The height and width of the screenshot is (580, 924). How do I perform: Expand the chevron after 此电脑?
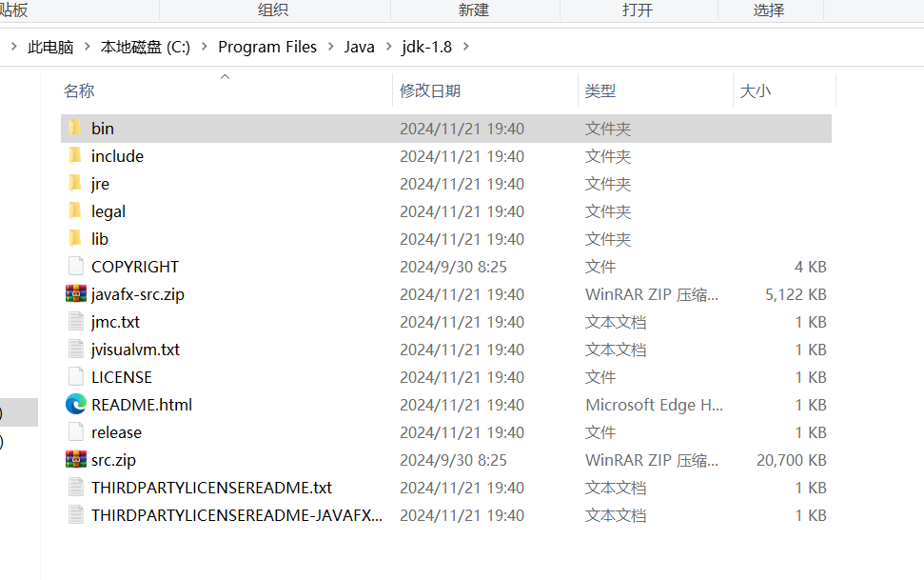click(88, 46)
